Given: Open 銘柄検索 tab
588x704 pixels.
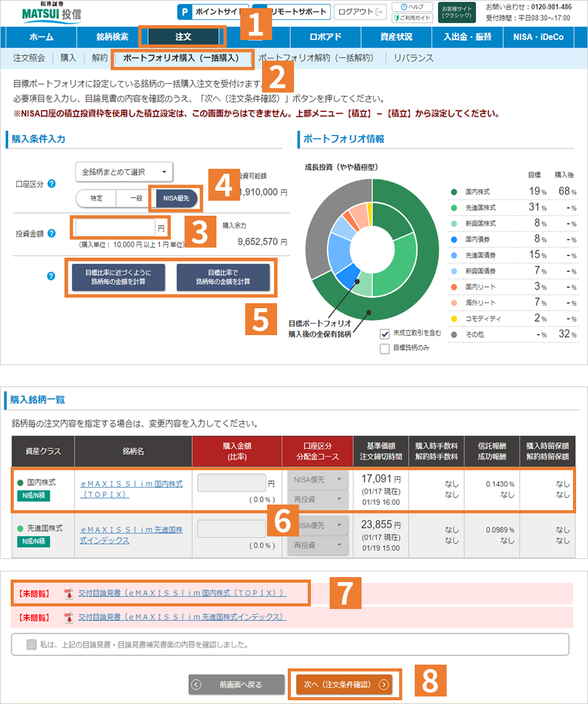Looking at the screenshot, I should [113, 38].
